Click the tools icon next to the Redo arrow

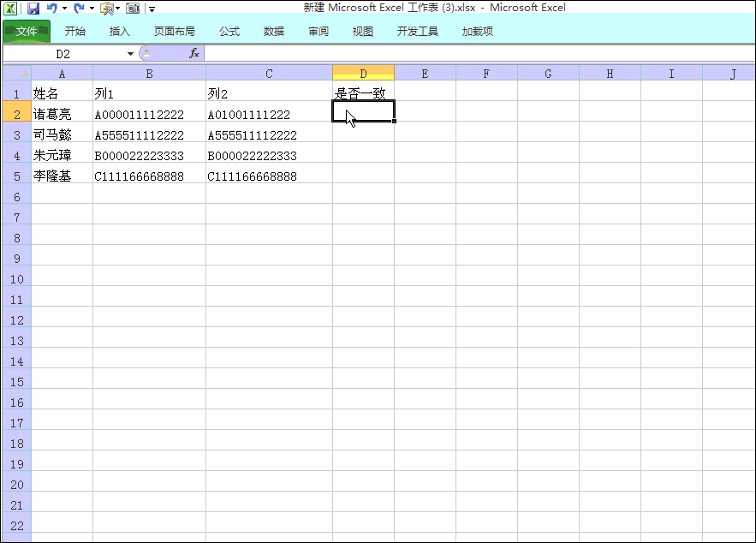coord(104,8)
